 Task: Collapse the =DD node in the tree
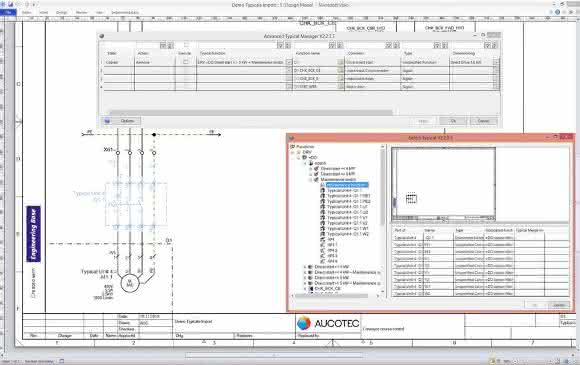click(299, 158)
